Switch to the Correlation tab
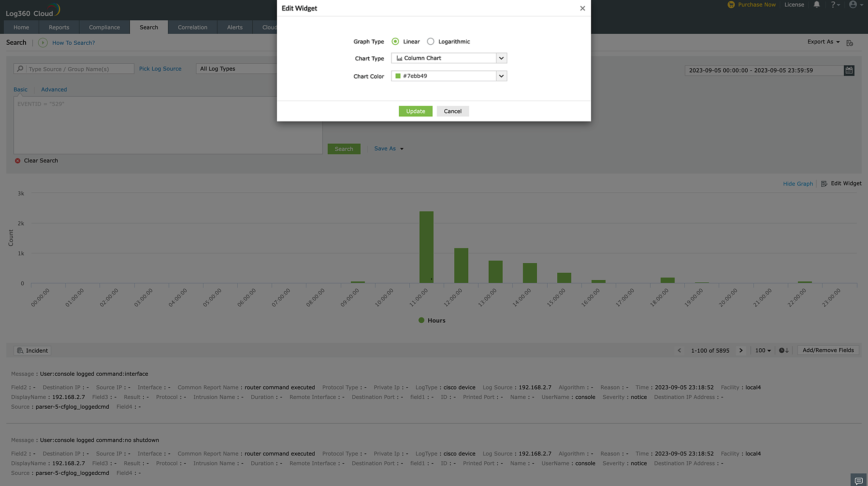The height and width of the screenshot is (486, 868). tap(192, 27)
